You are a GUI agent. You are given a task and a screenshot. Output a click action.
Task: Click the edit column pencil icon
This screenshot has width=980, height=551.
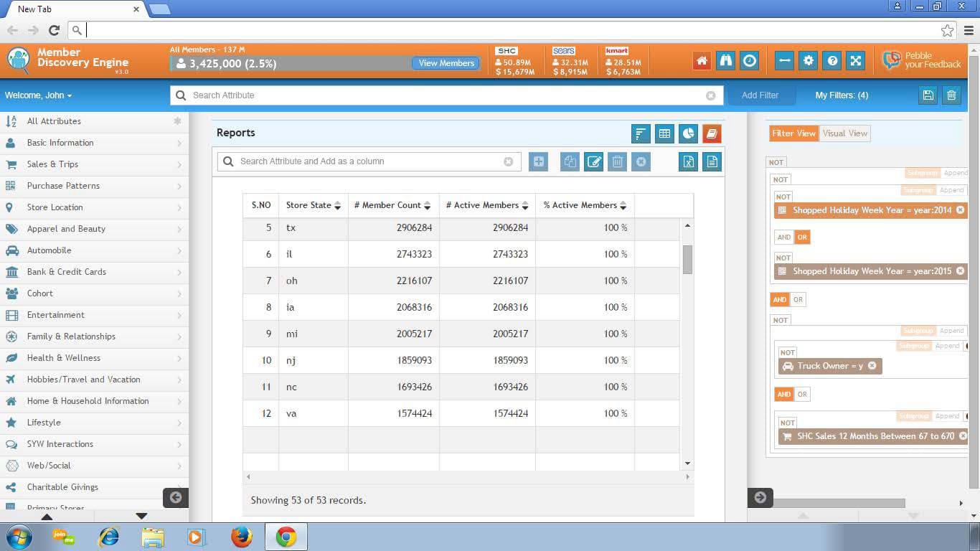pyautogui.click(x=593, y=162)
